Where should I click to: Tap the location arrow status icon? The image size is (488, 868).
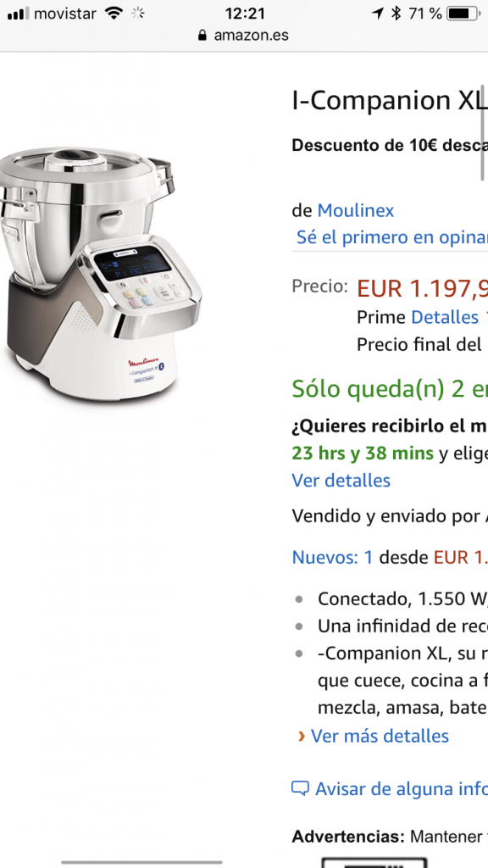click(x=378, y=14)
